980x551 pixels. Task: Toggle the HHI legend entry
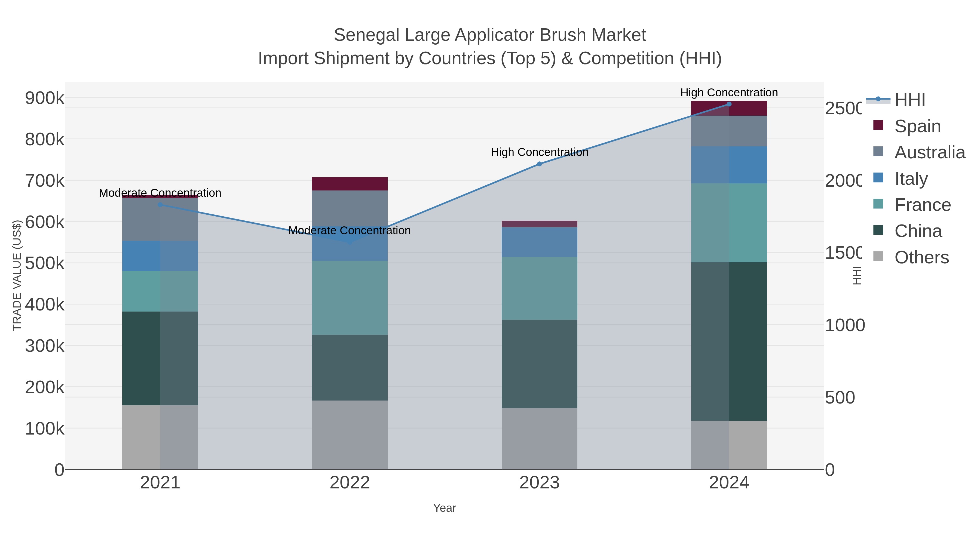pyautogui.click(x=896, y=100)
